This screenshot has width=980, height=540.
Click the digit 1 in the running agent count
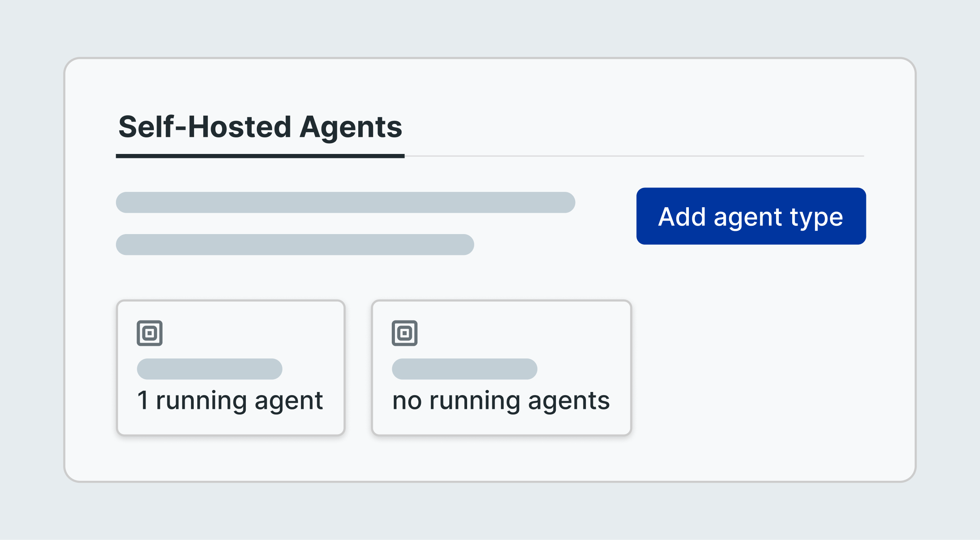(x=143, y=400)
